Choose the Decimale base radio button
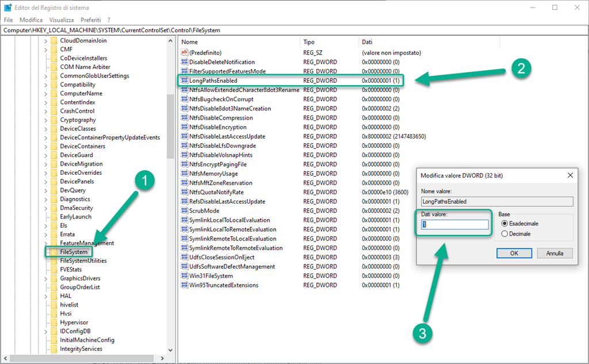This screenshot has height=364, width=589. tap(505, 234)
